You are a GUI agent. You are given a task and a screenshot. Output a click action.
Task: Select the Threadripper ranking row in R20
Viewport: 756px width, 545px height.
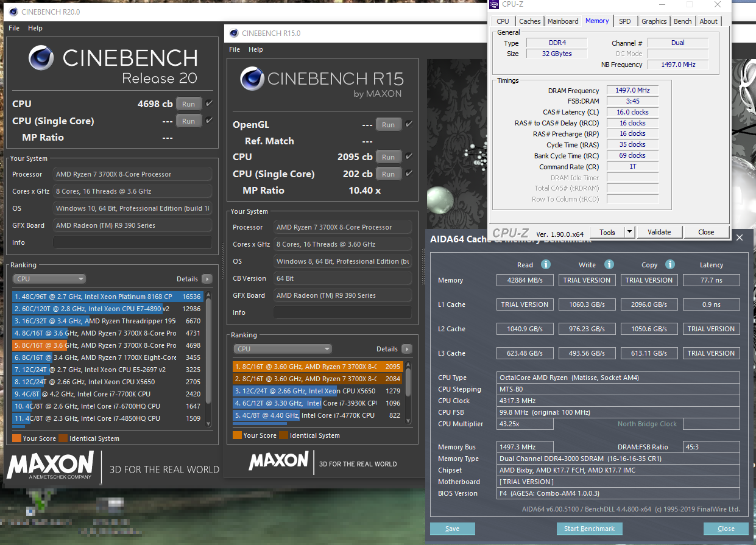(x=108, y=321)
